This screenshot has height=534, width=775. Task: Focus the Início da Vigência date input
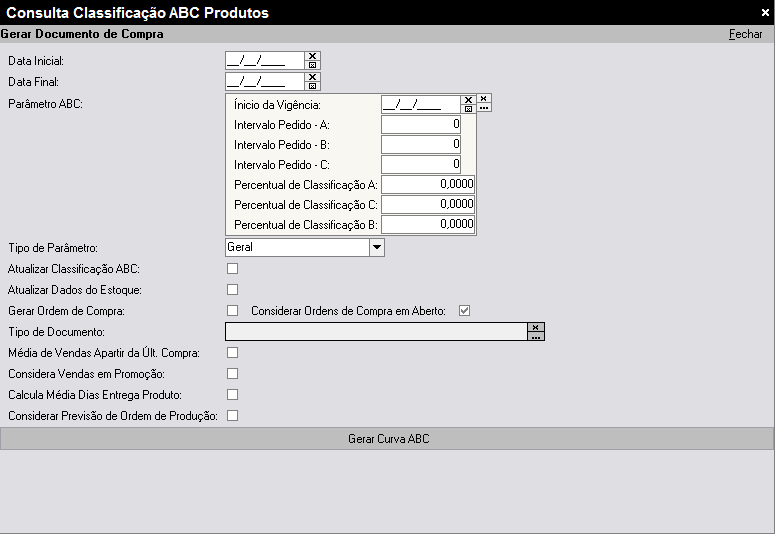[x=421, y=104]
